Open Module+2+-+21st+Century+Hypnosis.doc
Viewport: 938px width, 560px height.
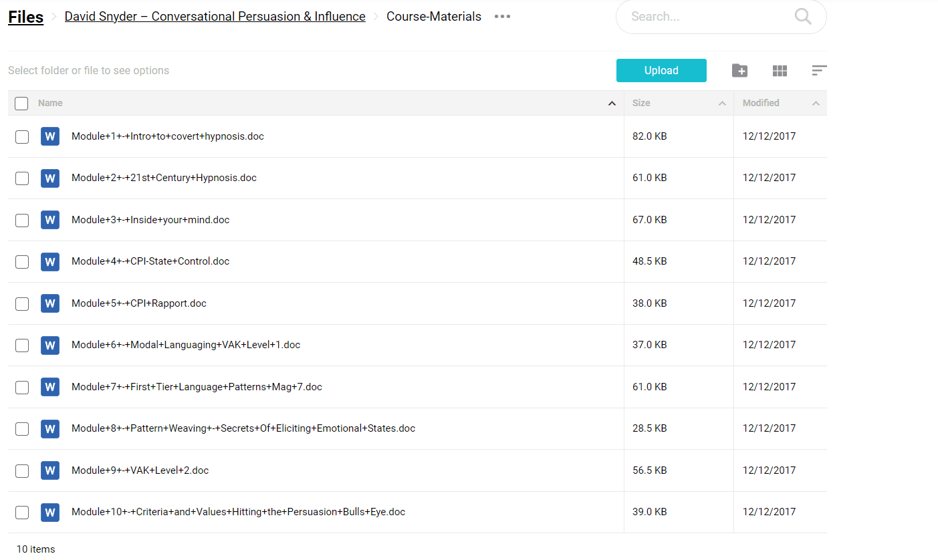click(x=164, y=178)
